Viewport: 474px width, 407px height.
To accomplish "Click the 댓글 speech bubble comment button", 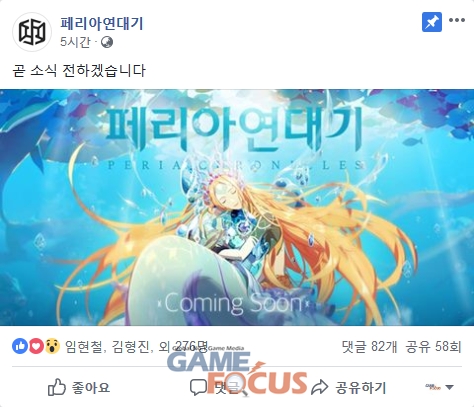I will (x=215, y=387).
